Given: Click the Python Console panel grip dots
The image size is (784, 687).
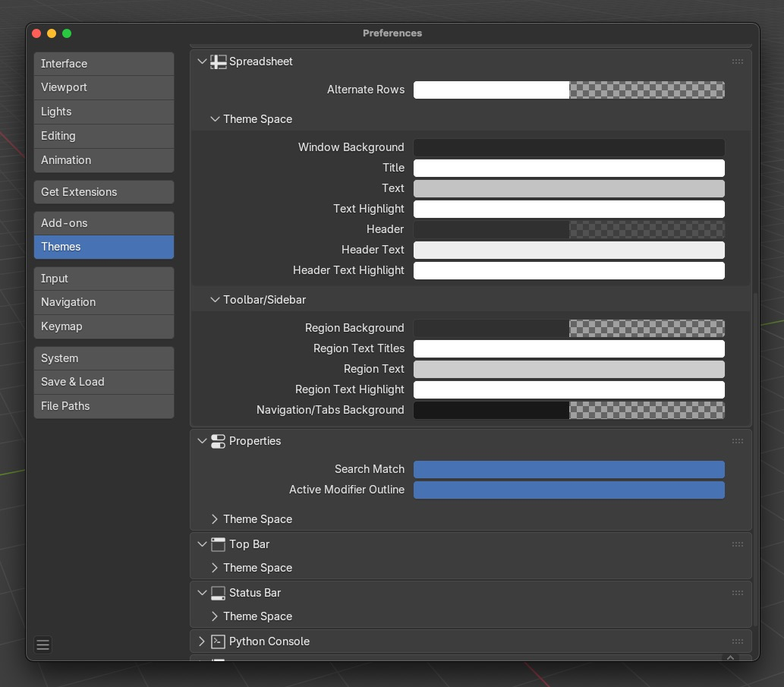Looking at the screenshot, I should point(738,641).
